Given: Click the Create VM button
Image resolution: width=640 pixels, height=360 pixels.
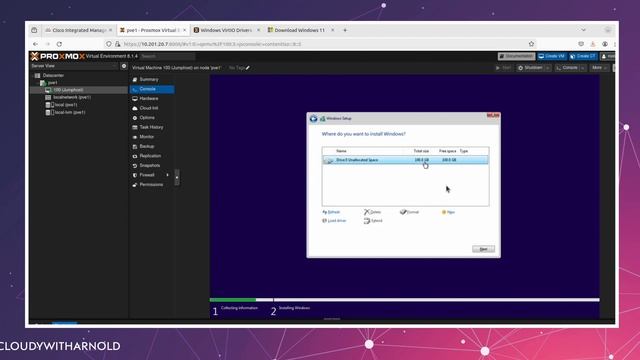Looking at the screenshot, I should point(551,56).
